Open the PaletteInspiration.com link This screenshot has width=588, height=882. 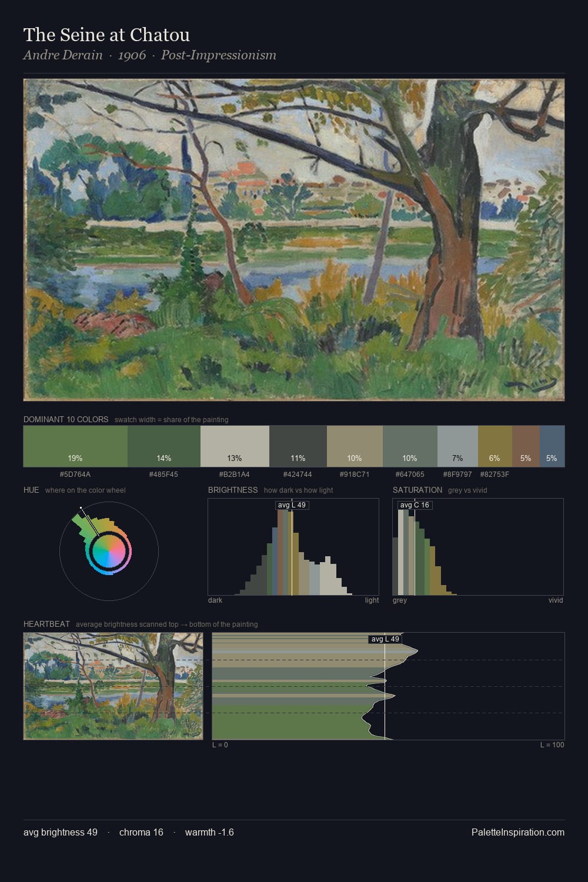[x=518, y=832]
